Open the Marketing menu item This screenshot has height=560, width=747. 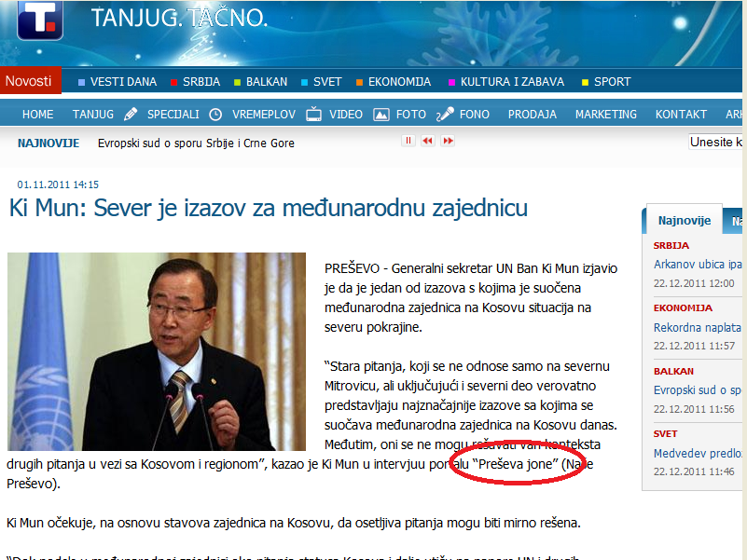click(605, 115)
